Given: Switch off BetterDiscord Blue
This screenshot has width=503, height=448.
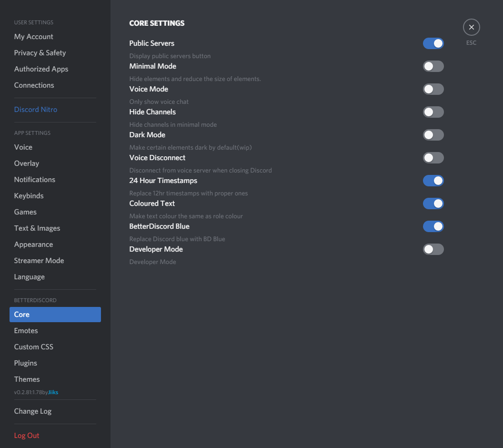Looking at the screenshot, I should coord(433,226).
